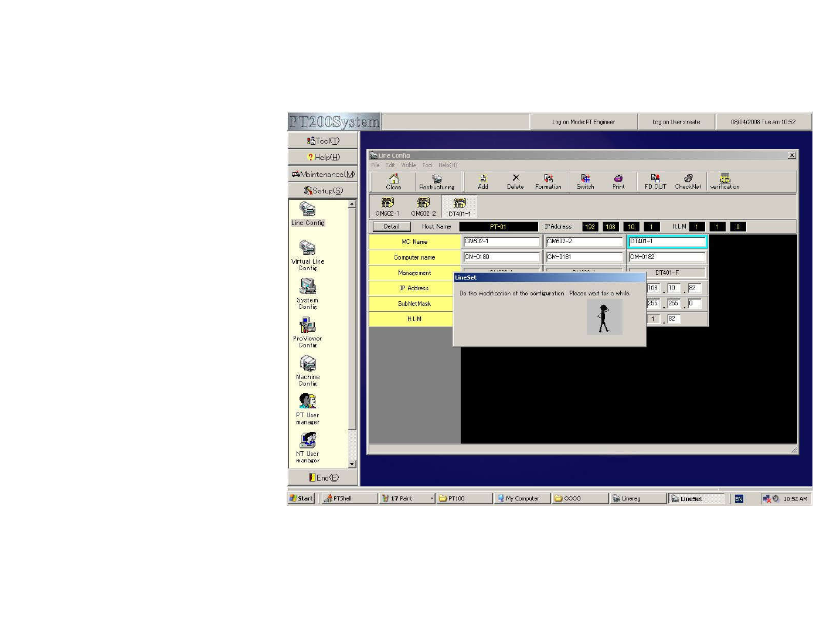Open the Setup(S) menu button

point(323,190)
